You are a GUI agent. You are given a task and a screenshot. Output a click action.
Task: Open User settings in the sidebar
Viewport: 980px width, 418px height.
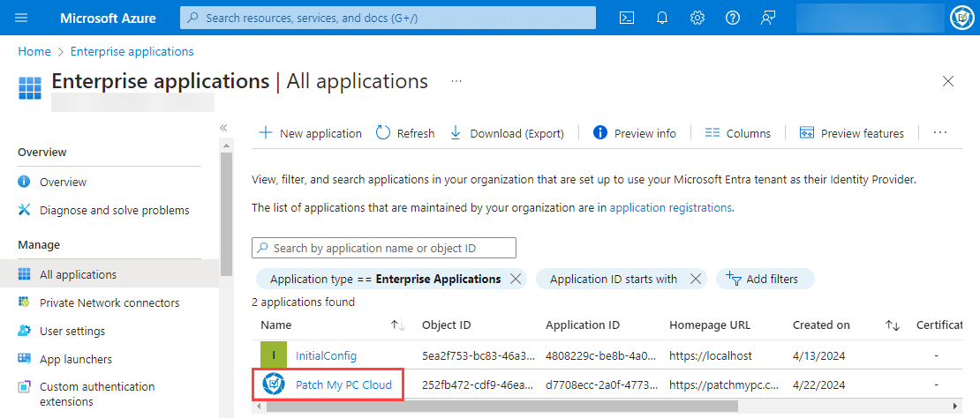[72, 331]
